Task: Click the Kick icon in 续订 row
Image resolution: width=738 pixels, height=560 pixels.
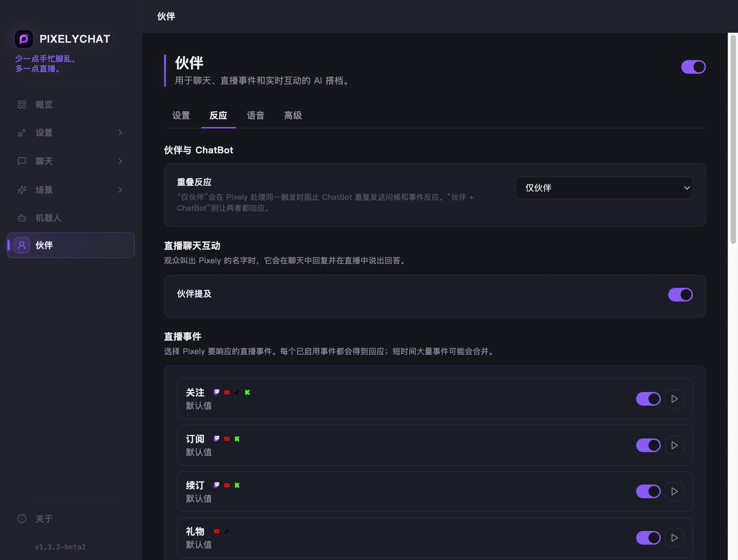Action: (237, 485)
